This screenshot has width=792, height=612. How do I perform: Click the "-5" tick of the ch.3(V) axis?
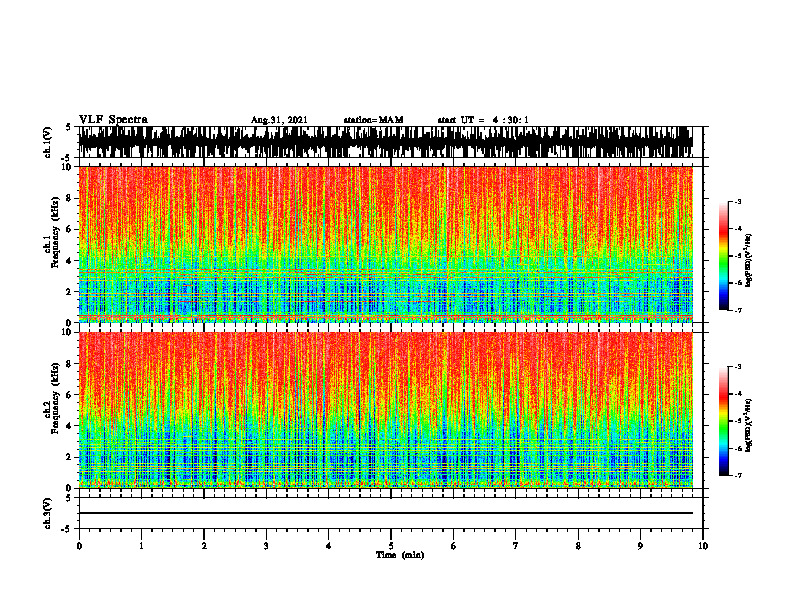coord(67,529)
